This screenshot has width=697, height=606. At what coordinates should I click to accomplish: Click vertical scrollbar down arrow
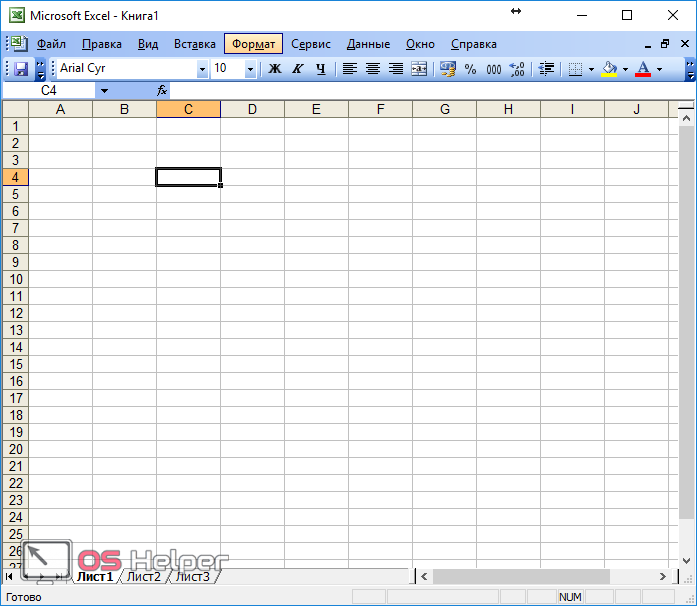click(x=686, y=561)
